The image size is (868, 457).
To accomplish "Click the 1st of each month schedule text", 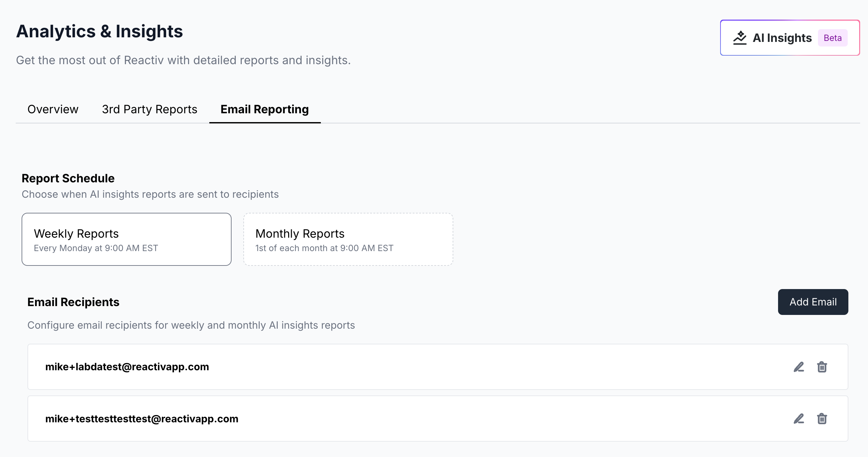I will click(324, 248).
